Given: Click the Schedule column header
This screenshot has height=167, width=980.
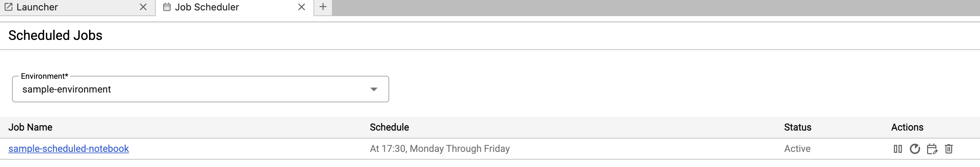Looking at the screenshot, I should (x=389, y=127).
